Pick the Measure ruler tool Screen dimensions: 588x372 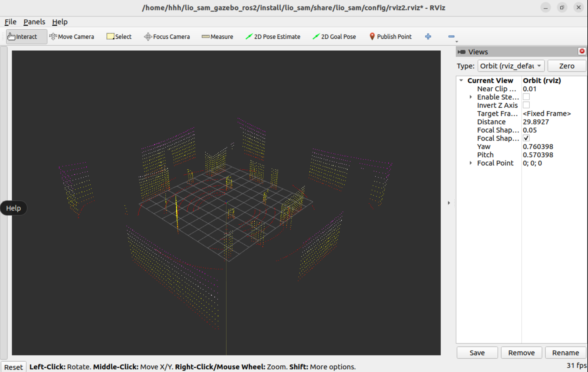point(217,37)
